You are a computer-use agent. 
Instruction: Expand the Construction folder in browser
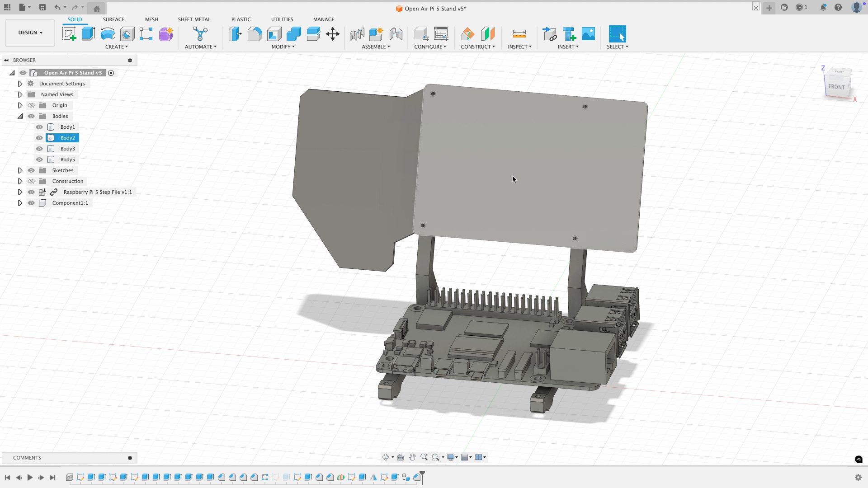point(20,181)
